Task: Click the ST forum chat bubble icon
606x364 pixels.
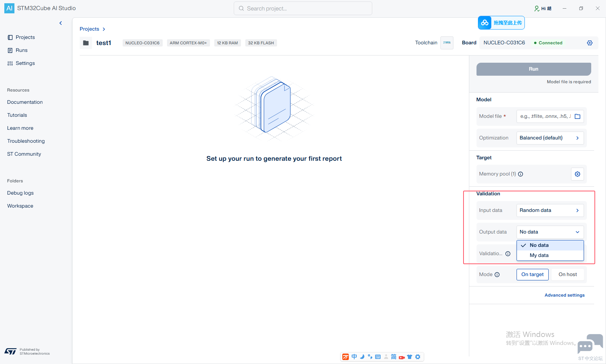Action: [x=590, y=344]
